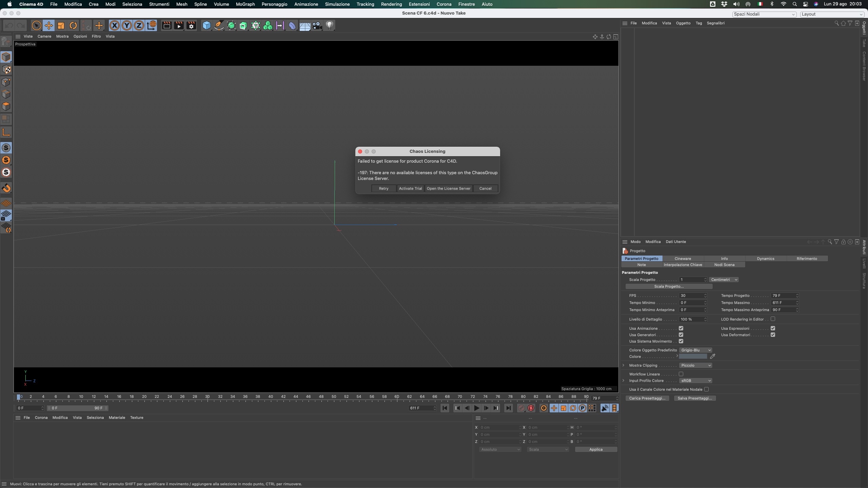
Task: Click the Light object icon
Action: coord(329,25)
